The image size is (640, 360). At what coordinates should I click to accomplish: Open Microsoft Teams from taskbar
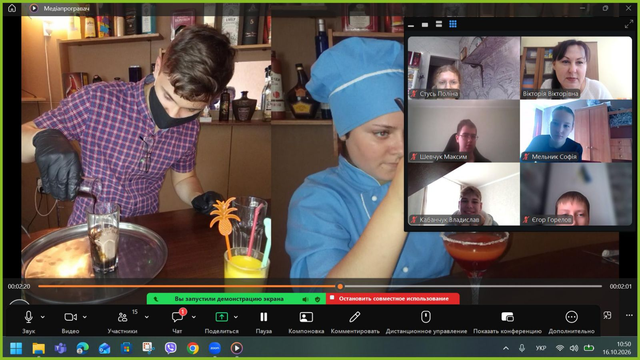(x=61, y=348)
